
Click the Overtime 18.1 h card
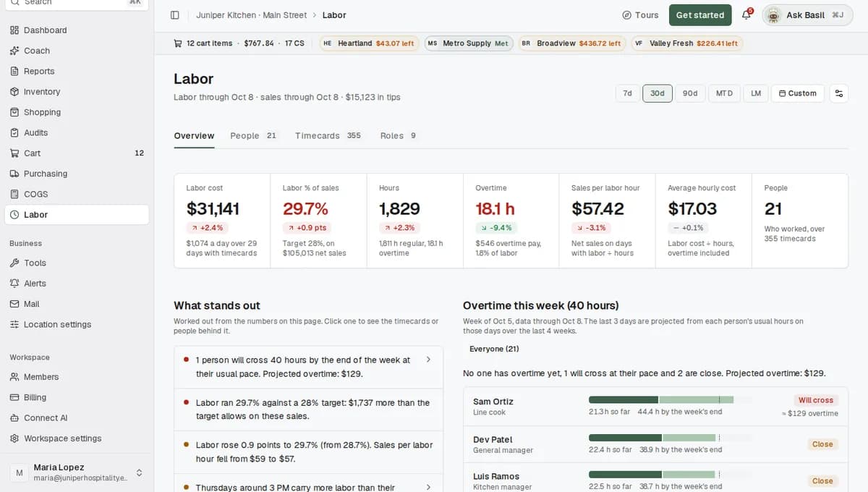511,221
